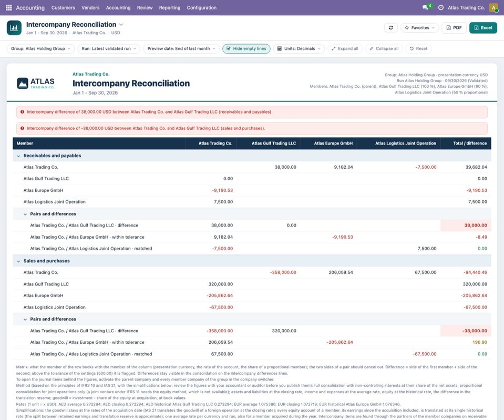Open the report title chevron dropdown

pyautogui.click(x=121, y=24)
